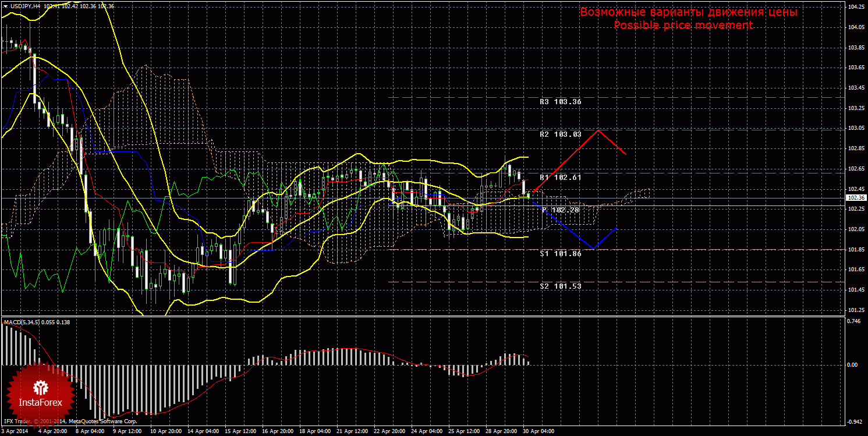The width and height of the screenshot is (868, 436).
Task: Click the '14 Apr 04:00' time axis label
Action: (204, 432)
